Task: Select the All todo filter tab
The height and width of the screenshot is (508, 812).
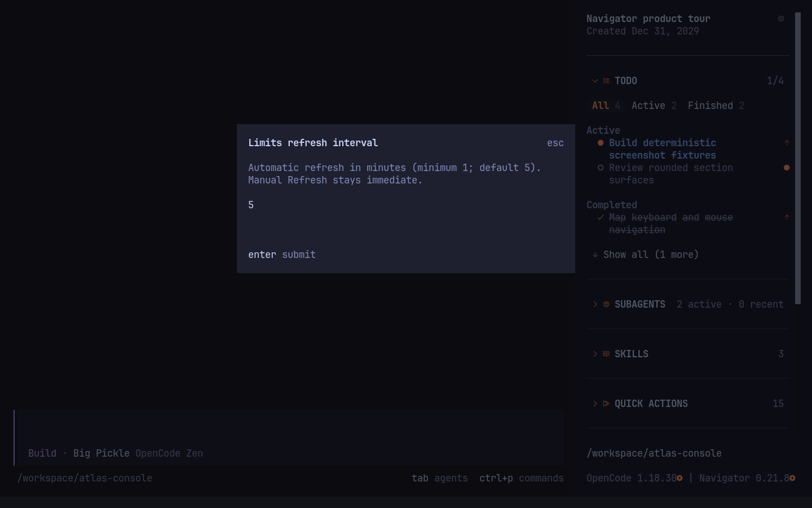Action: click(606, 106)
